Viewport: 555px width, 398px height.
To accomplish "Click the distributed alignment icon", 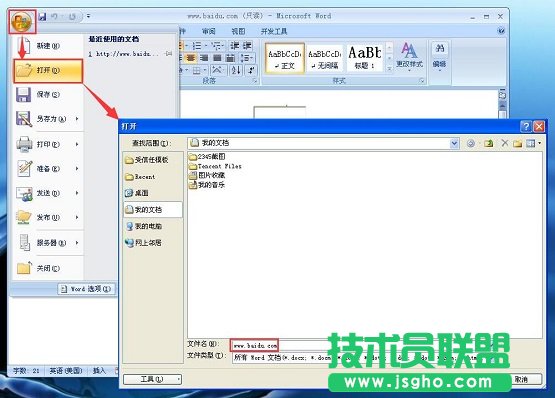I will pos(230,58).
